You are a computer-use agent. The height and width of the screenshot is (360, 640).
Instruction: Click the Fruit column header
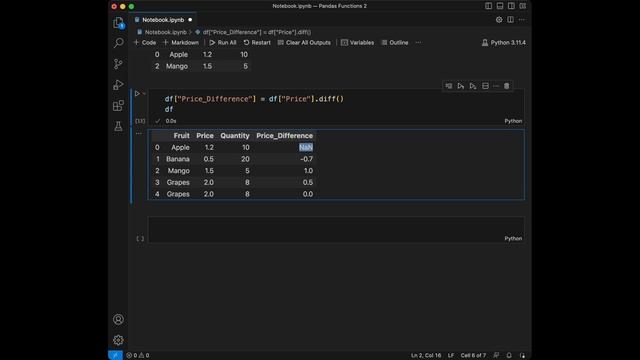click(x=181, y=136)
